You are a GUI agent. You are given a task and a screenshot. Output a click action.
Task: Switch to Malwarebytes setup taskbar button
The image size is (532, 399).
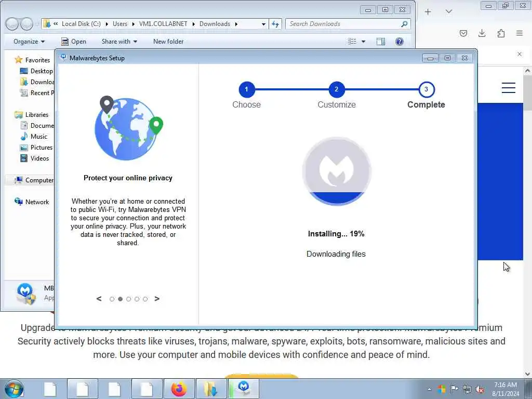(244, 389)
